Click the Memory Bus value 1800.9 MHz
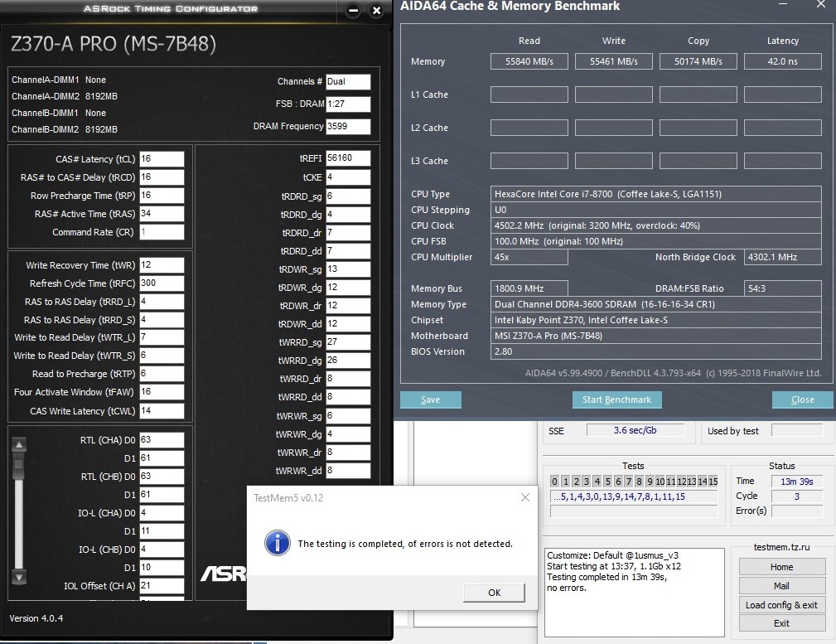Image resolution: width=836 pixels, height=644 pixels. click(529, 288)
